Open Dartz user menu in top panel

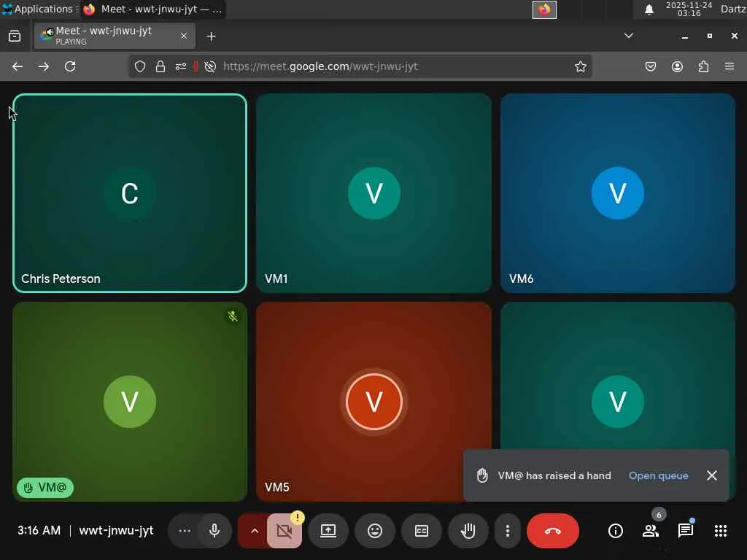point(733,9)
